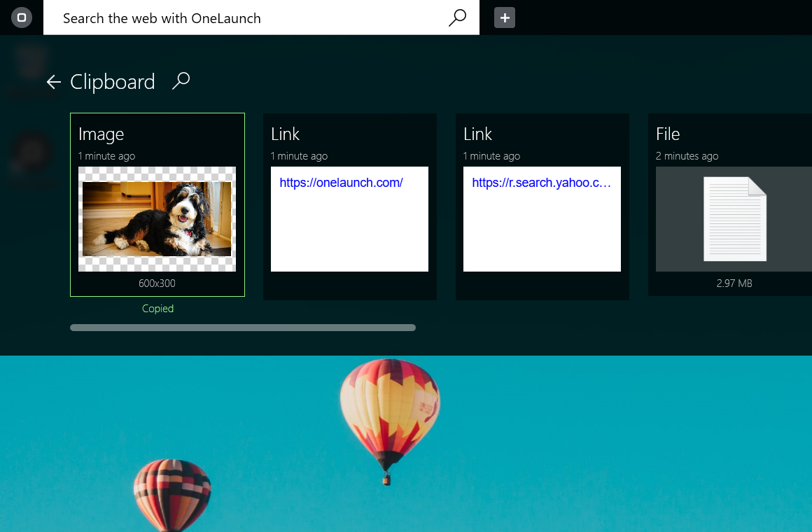Screen dimensions: 812x532
Task: Click the search bar magnifier icon
Action: pyautogui.click(x=457, y=17)
